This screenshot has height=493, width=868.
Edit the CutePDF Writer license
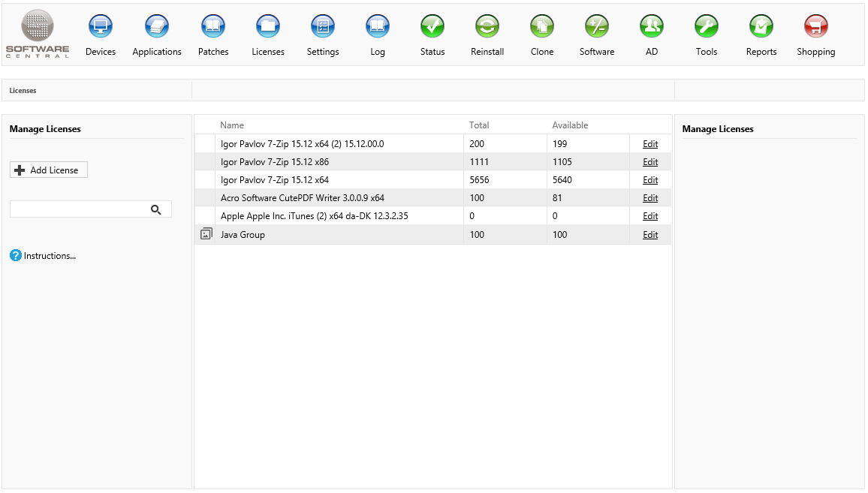(x=650, y=198)
